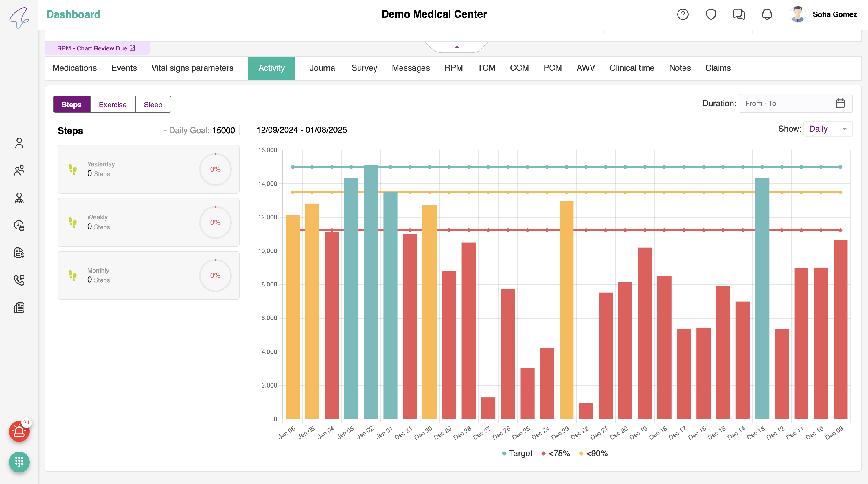Click the green dial pad button
868x484 pixels.
click(19, 462)
